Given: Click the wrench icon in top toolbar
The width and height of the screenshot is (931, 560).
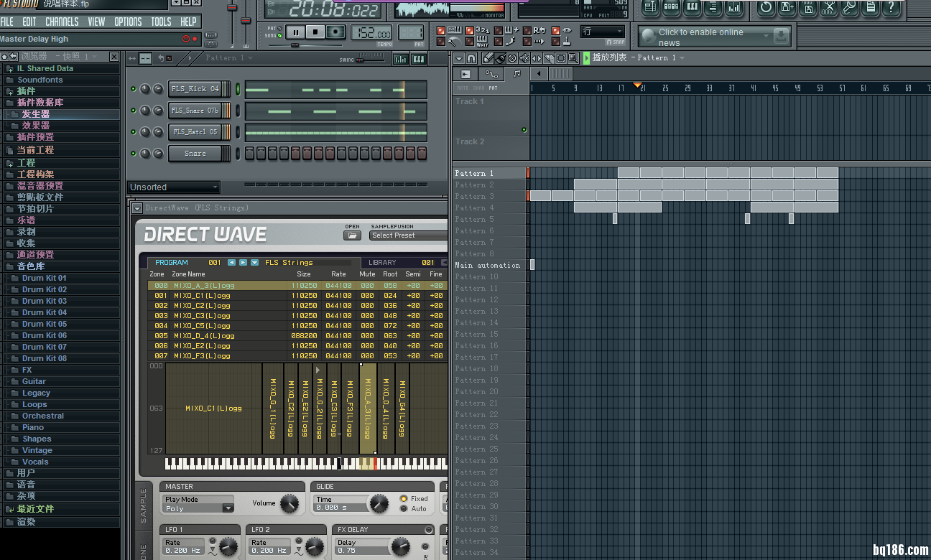Looking at the screenshot, I should [x=849, y=8].
